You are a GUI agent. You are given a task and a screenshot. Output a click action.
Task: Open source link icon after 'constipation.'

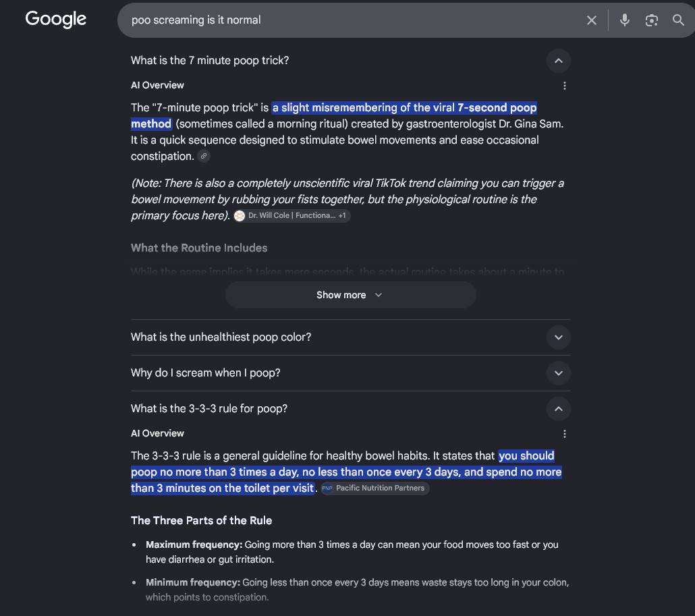point(204,156)
